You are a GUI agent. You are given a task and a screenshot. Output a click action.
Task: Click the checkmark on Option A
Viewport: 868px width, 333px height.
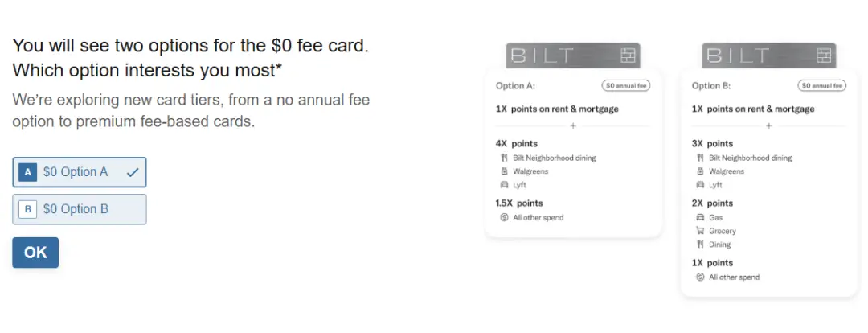(x=133, y=172)
